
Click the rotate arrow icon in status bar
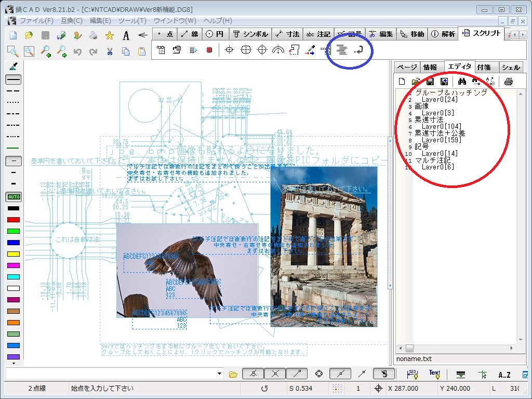264,389
